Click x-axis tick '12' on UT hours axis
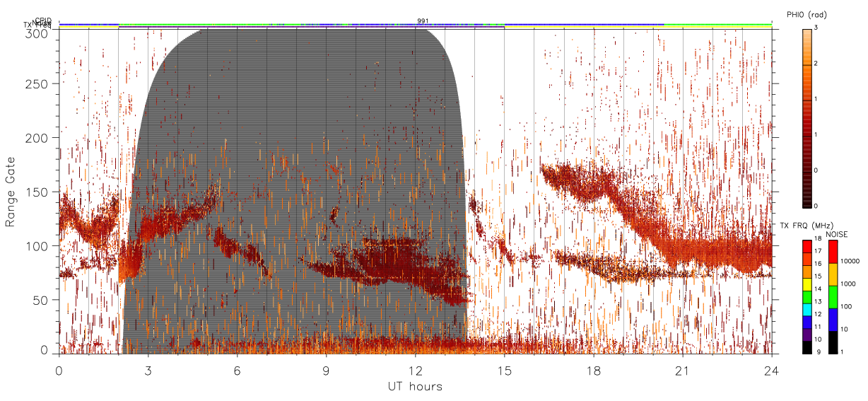Screen dimensions: 868x401 click(416, 370)
